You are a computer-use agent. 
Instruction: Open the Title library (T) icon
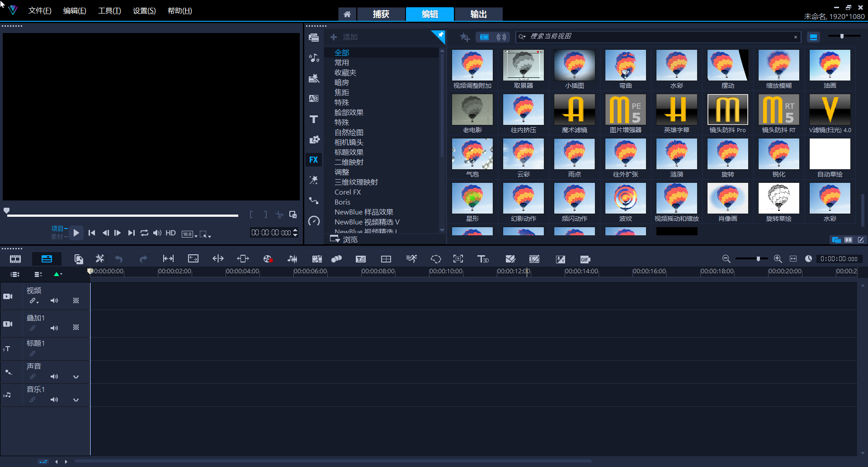click(x=314, y=119)
